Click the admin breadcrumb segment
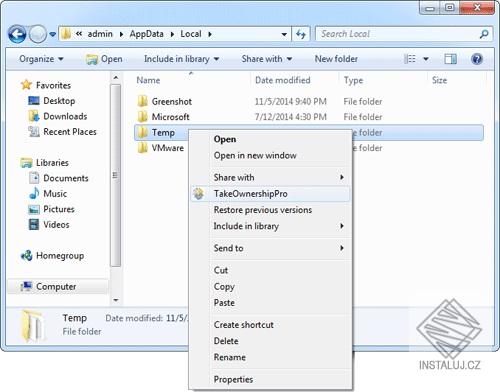Image resolution: width=500 pixels, height=392 pixels. (x=100, y=34)
